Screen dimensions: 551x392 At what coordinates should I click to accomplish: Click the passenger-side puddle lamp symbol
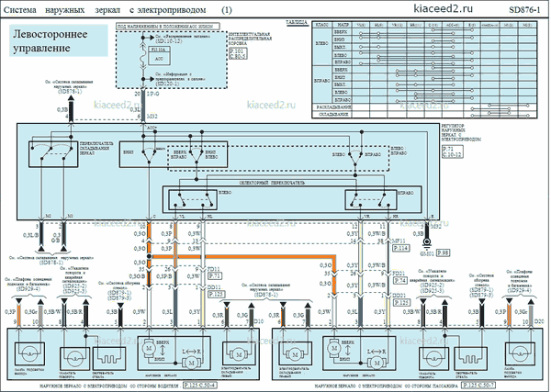pos(522,353)
